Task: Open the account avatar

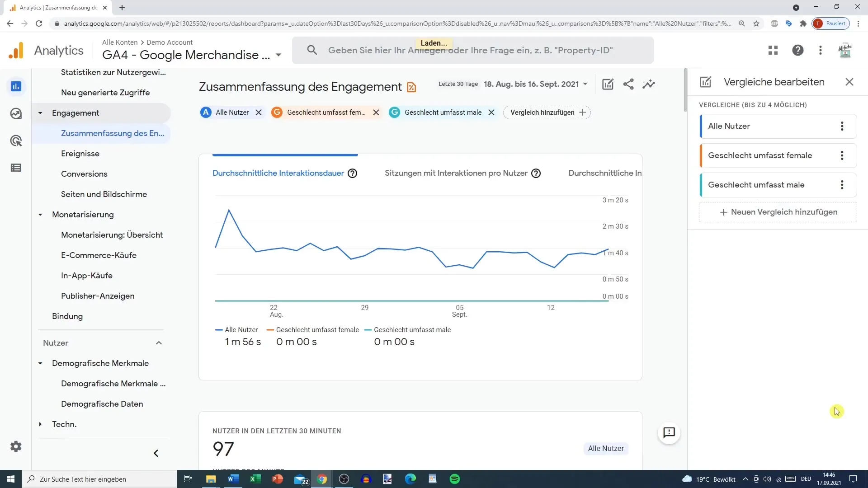Action: (x=844, y=50)
